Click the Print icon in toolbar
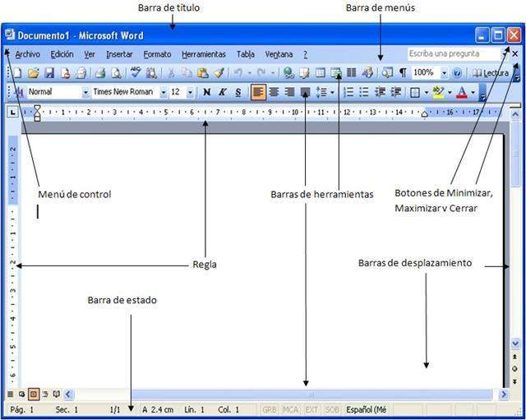526x420 pixels. [99, 73]
